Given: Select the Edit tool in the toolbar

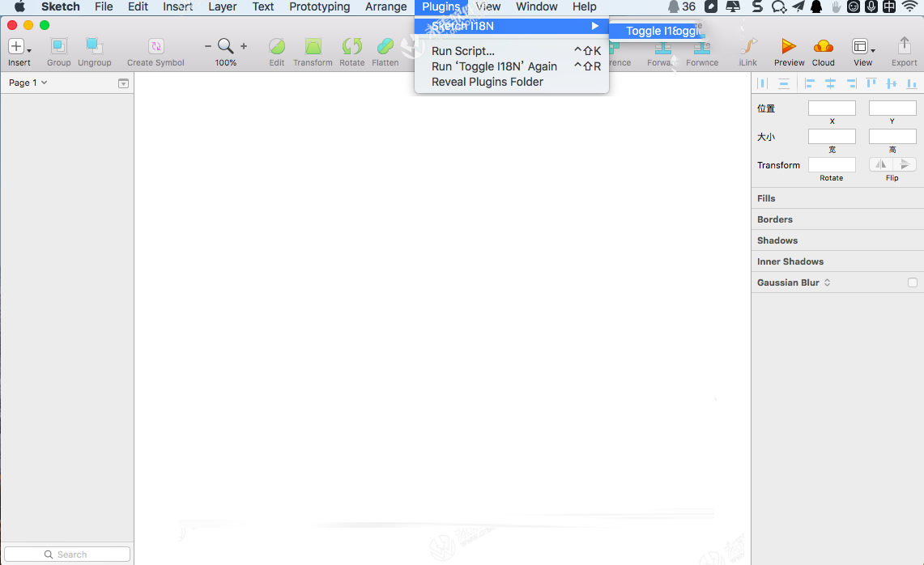Looking at the screenshot, I should tap(276, 46).
